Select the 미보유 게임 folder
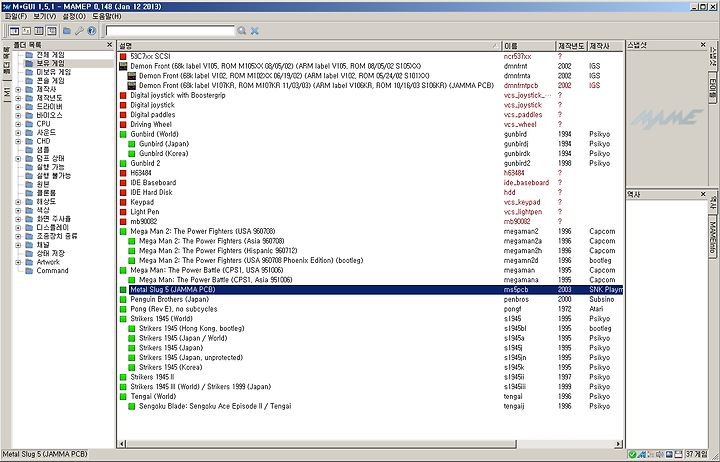The width and height of the screenshot is (720, 462). click(x=54, y=72)
